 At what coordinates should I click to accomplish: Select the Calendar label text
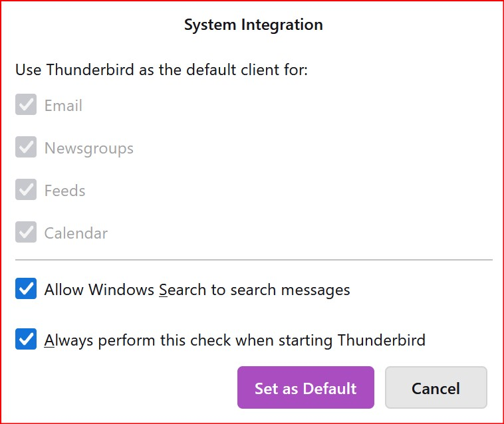click(x=76, y=233)
